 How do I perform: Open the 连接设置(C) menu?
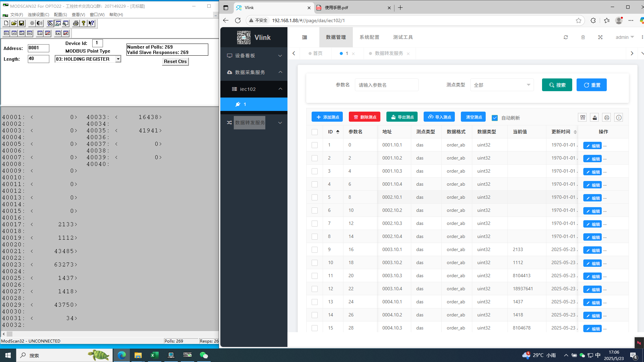pos(38,15)
